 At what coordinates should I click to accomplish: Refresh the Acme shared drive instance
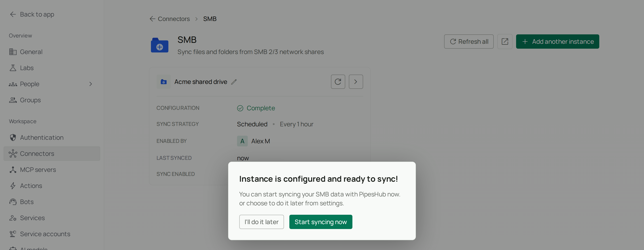click(338, 82)
